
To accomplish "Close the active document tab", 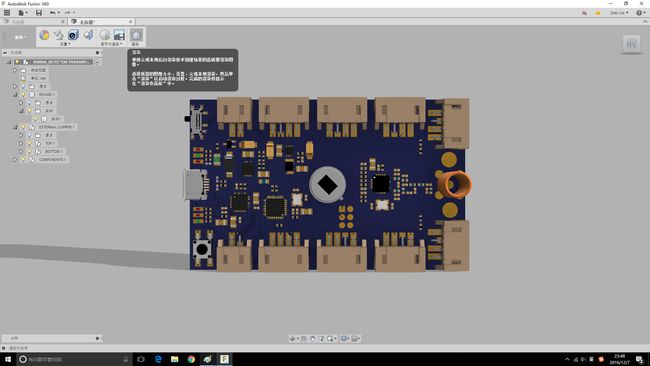I will (131, 22).
